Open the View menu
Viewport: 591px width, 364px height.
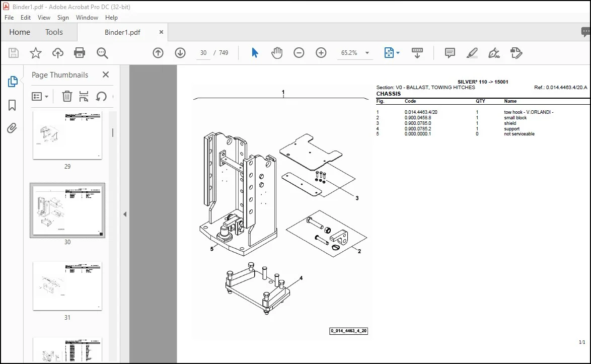(44, 17)
